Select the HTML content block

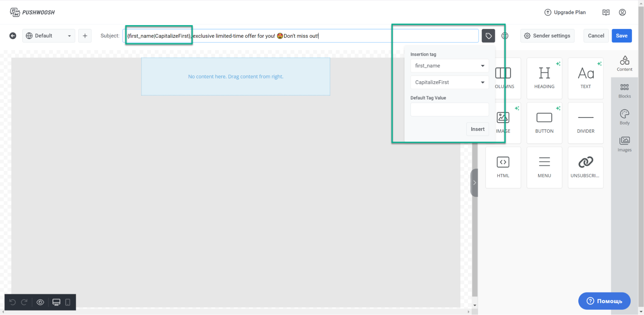point(503,167)
